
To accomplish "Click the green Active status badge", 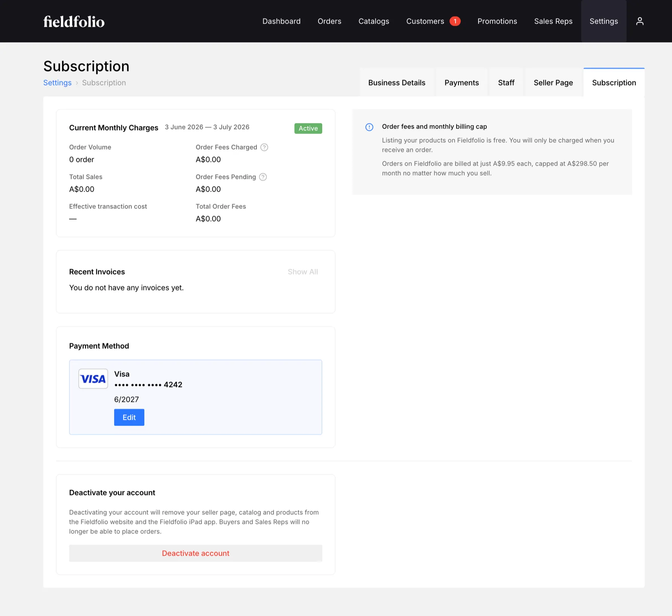I will point(308,129).
